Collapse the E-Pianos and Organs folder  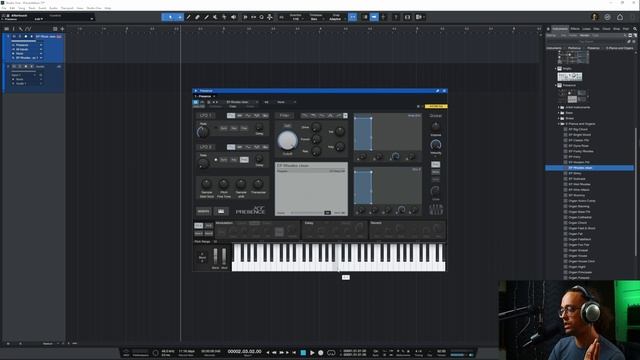coord(559,124)
